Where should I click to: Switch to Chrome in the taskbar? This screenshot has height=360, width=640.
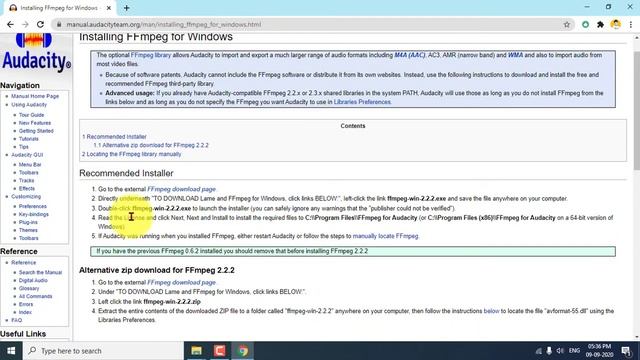[x=243, y=351]
